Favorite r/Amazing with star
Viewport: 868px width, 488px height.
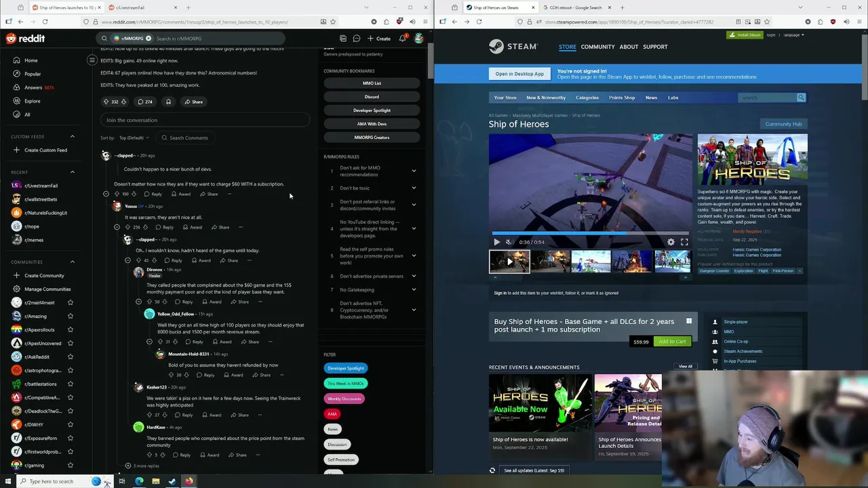[71, 316]
